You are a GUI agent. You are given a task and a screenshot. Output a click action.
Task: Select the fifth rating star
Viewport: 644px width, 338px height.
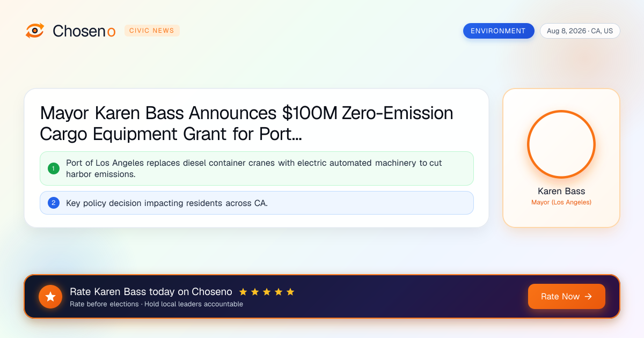click(x=290, y=292)
